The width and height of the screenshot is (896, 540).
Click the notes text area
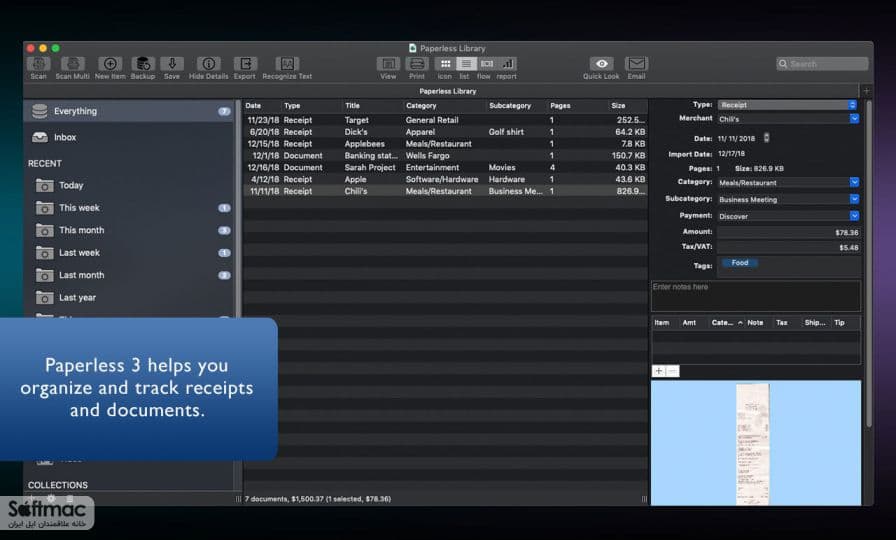pyautogui.click(x=755, y=295)
